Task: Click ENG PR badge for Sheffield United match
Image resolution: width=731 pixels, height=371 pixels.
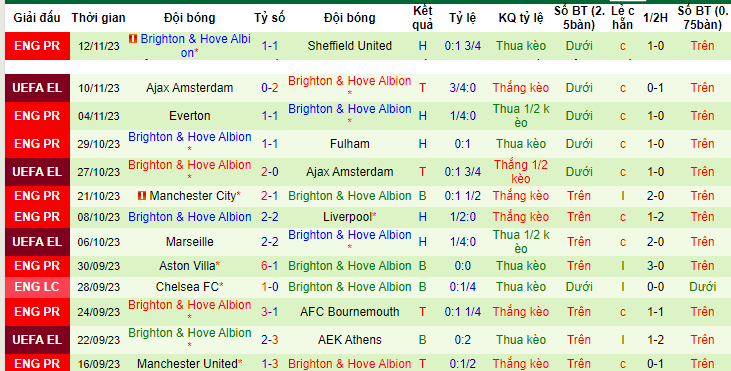Action: pyautogui.click(x=37, y=46)
